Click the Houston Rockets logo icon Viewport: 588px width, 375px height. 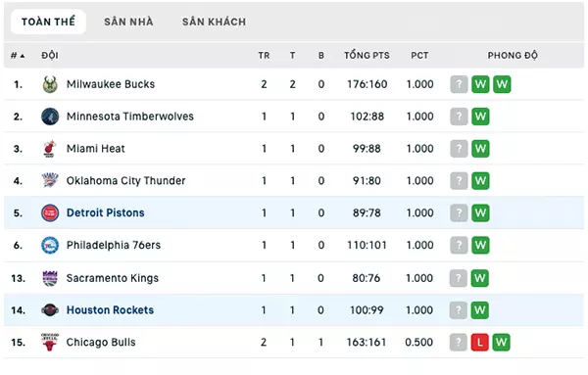click(x=50, y=310)
